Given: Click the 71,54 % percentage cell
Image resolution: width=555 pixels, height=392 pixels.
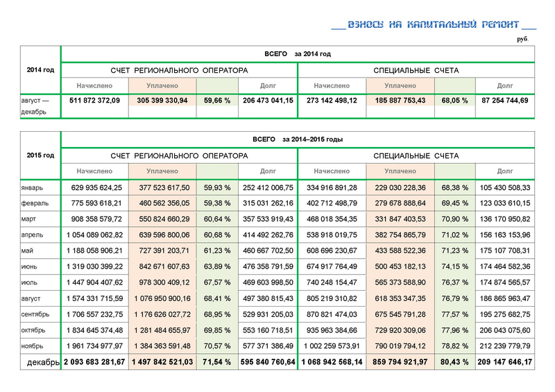Looking at the screenshot, I should click(217, 362).
